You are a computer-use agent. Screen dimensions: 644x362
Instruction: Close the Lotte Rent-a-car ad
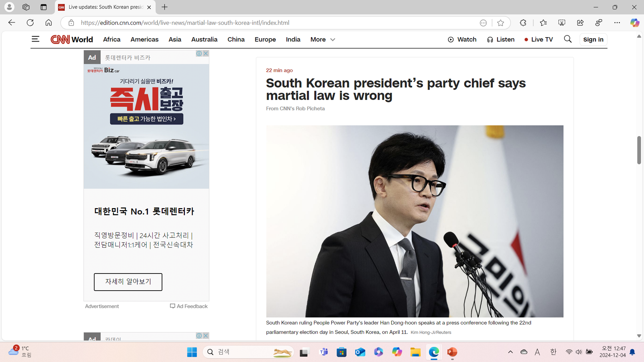(206, 53)
